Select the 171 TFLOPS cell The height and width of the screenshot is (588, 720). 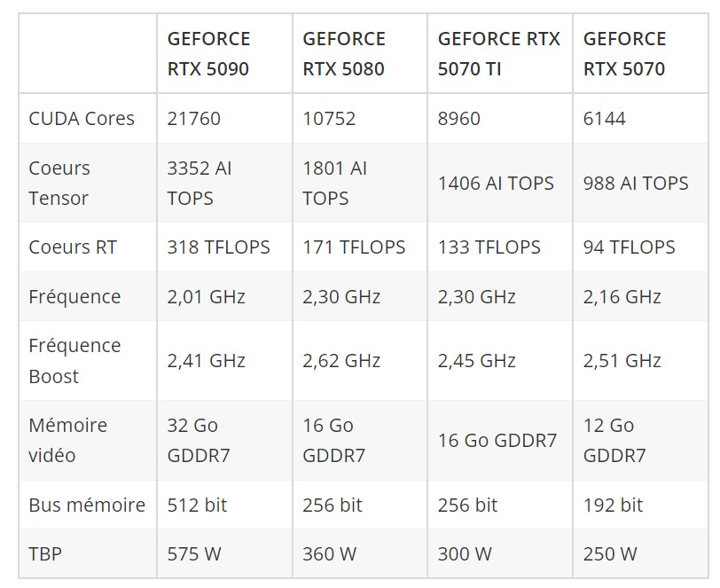pyautogui.click(x=354, y=247)
